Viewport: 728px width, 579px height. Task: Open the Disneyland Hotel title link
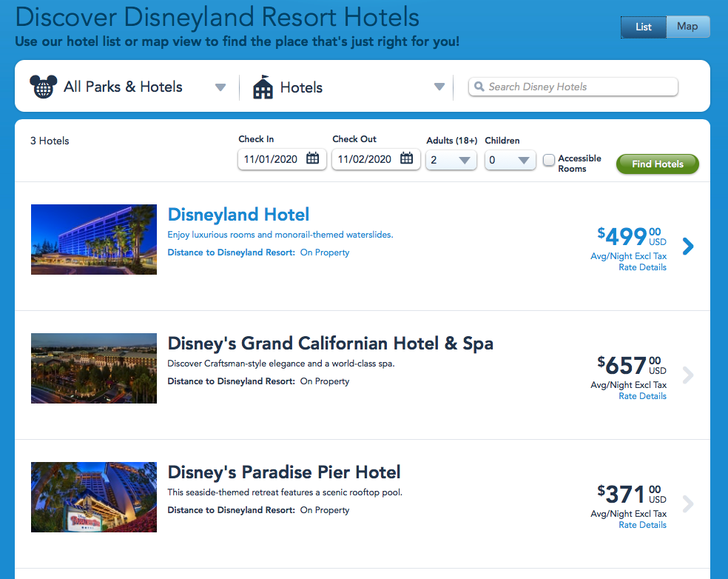click(x=238, y=215)
